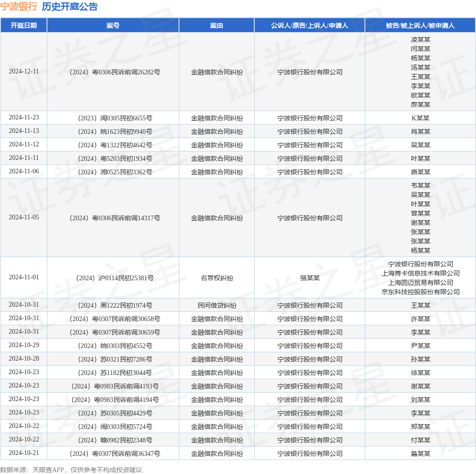476x474 pixels.
Task: Click defendant 上海圆迈贸易有限公司
Action: 420,283
